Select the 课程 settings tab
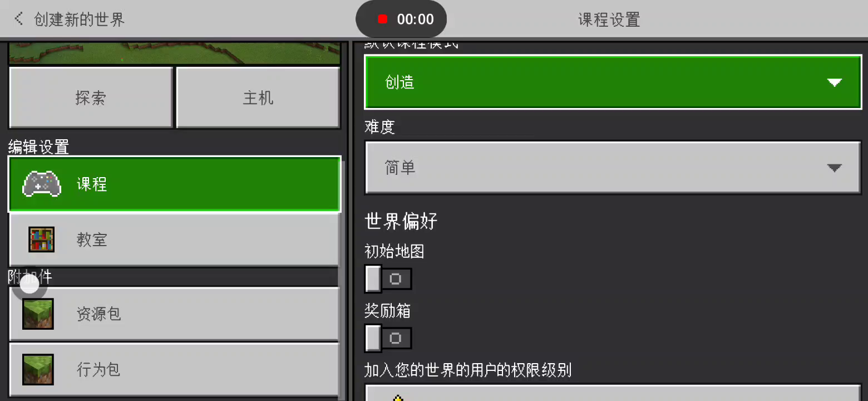The height and width of the screenshot is (401, 868). [174, 184]
